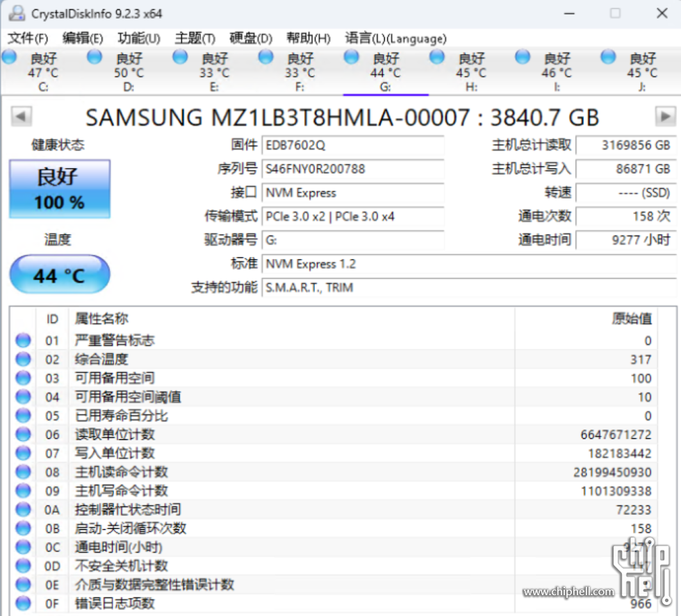
Task: Click the interface field NVM Express
Action: pos(353,193)
